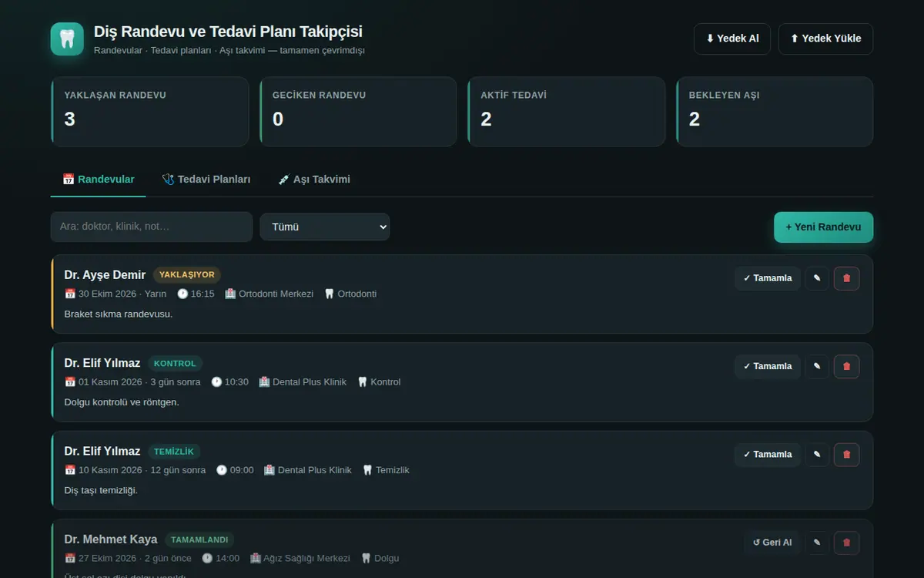Click the app title Diş Randevu ve Tedavi Planı Takipçisi
924x578 pixels.
[x=228, y=32]
